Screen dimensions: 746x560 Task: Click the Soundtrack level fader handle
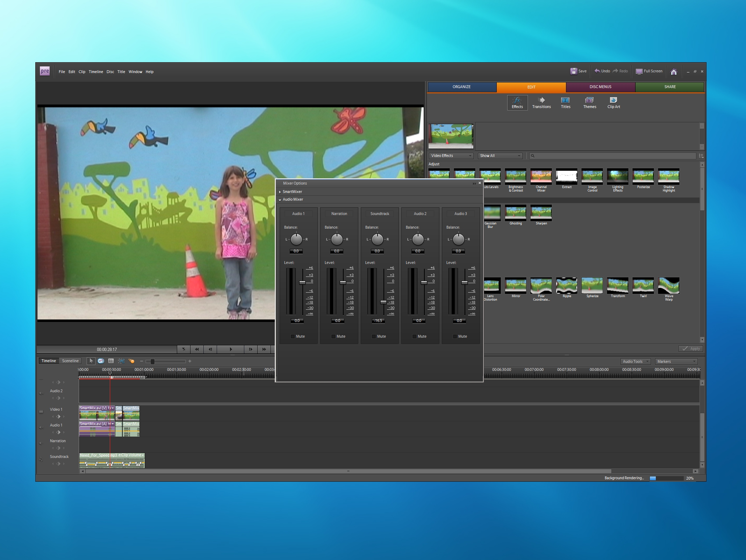(383, 302)
